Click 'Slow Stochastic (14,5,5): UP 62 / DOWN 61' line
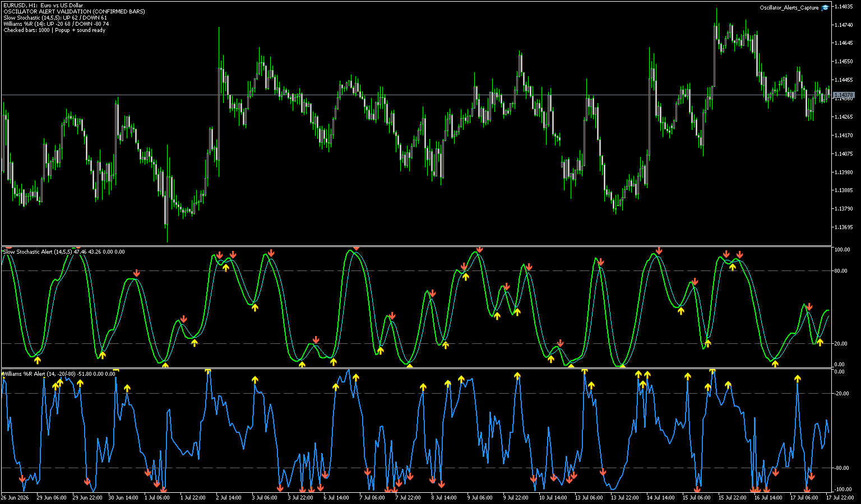The image size is (861, 504). 55,18
